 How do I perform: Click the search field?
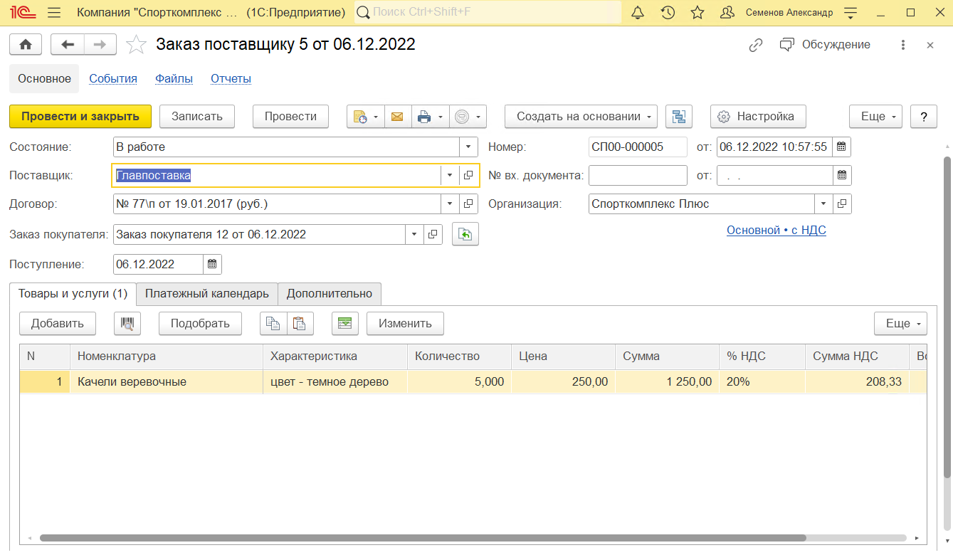click(488, 13)
